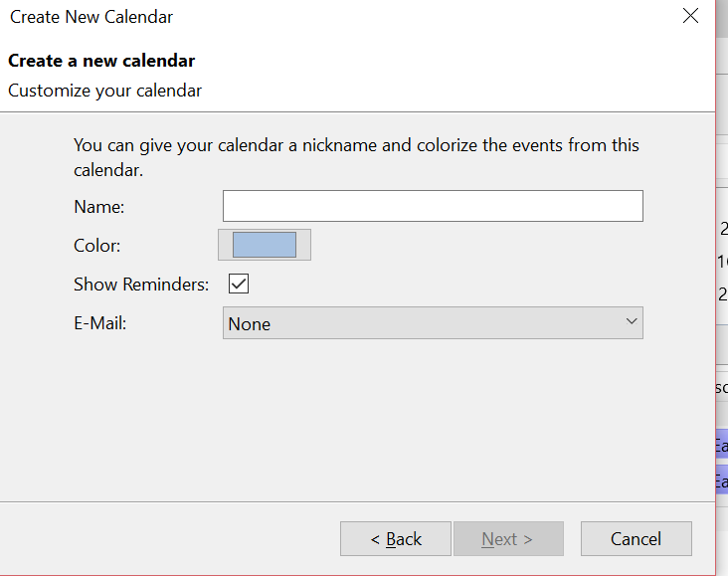The image size is (728, 576).
Task: Click the "Show Reminders:" label text
Action: coord(141,285)
